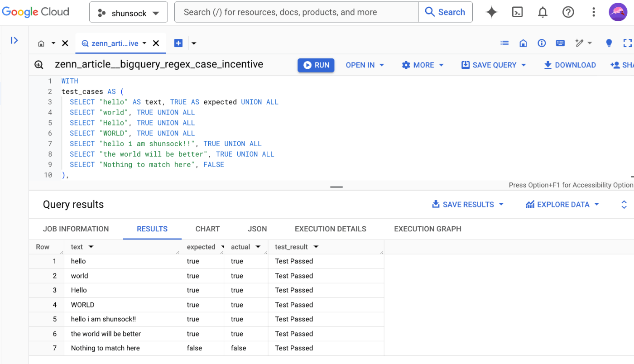Open EXECUTION GRAPH tab

coord(428,229)
